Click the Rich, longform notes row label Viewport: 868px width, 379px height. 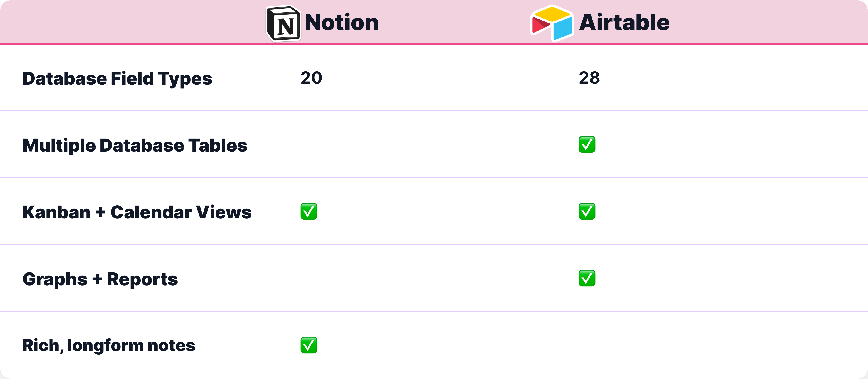click(108, 345)
